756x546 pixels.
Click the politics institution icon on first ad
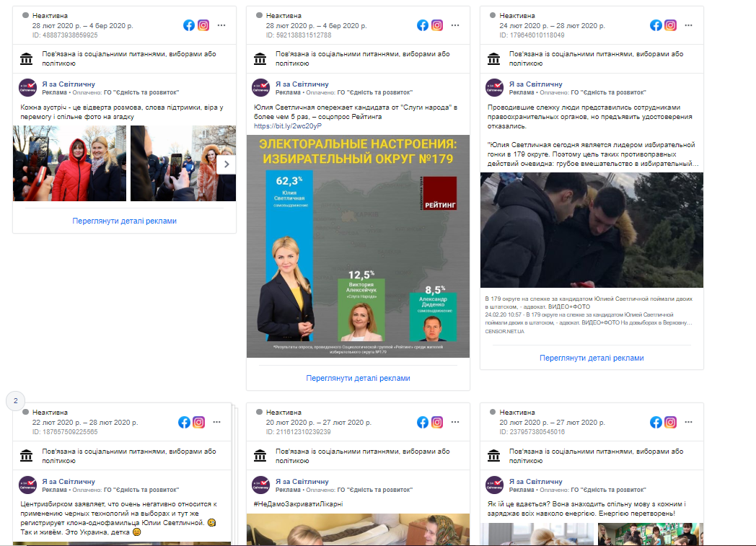click(x=27, y=59)
